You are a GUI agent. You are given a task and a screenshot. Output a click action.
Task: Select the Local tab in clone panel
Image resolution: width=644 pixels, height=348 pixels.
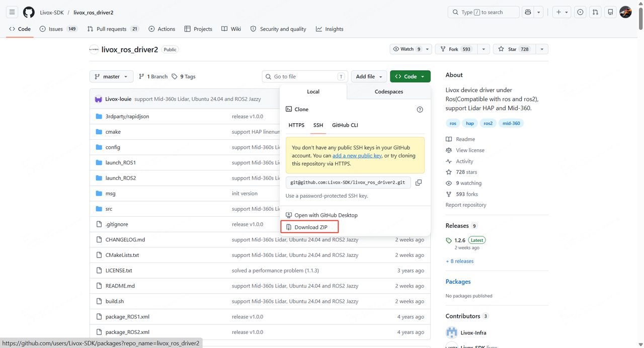point(313,92)
